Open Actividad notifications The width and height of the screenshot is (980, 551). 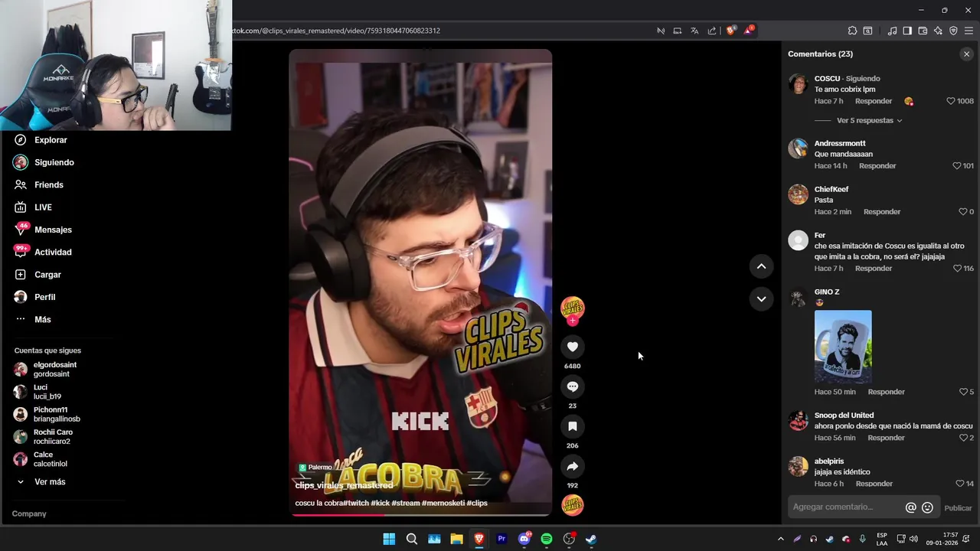coord(53,252)
